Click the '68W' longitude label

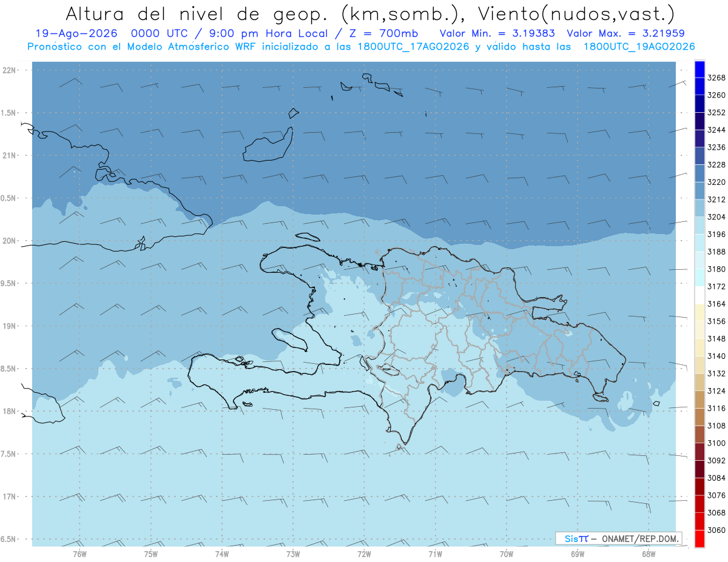pos(649,554)
